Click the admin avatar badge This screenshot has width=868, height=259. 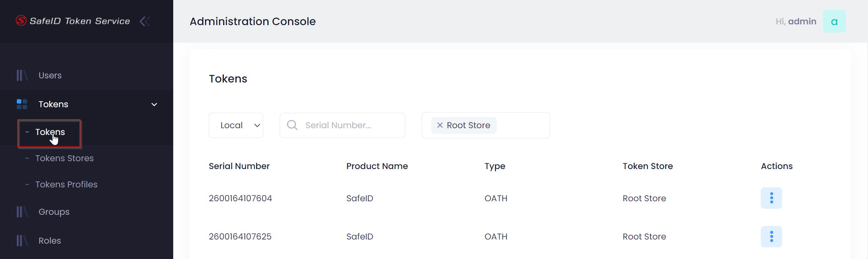pyautogui.click(x=834, y=21)
